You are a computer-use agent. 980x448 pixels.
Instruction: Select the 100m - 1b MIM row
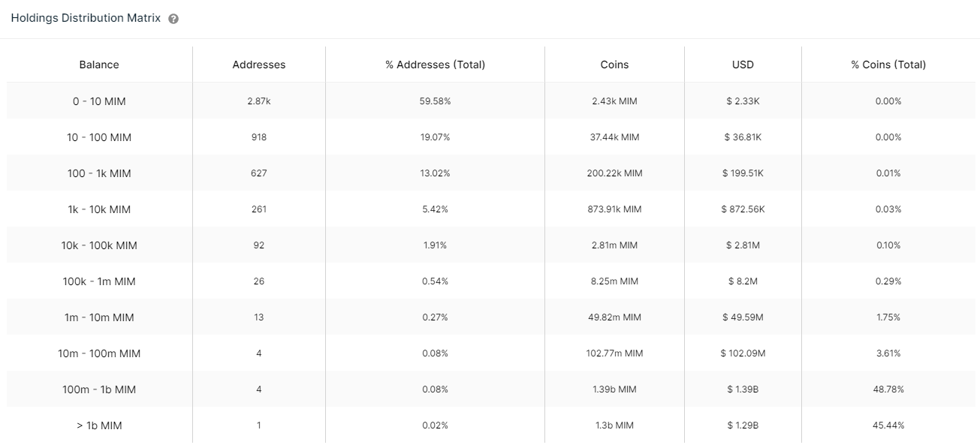point(99,389)
